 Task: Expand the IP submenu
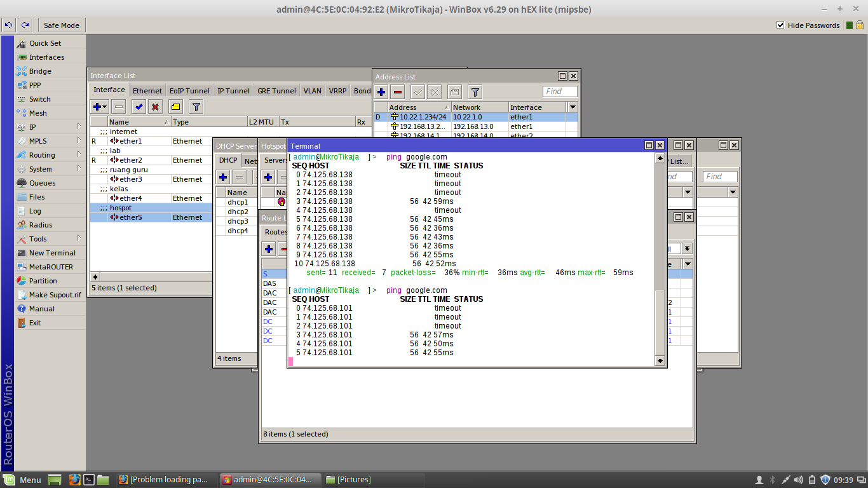50,127
